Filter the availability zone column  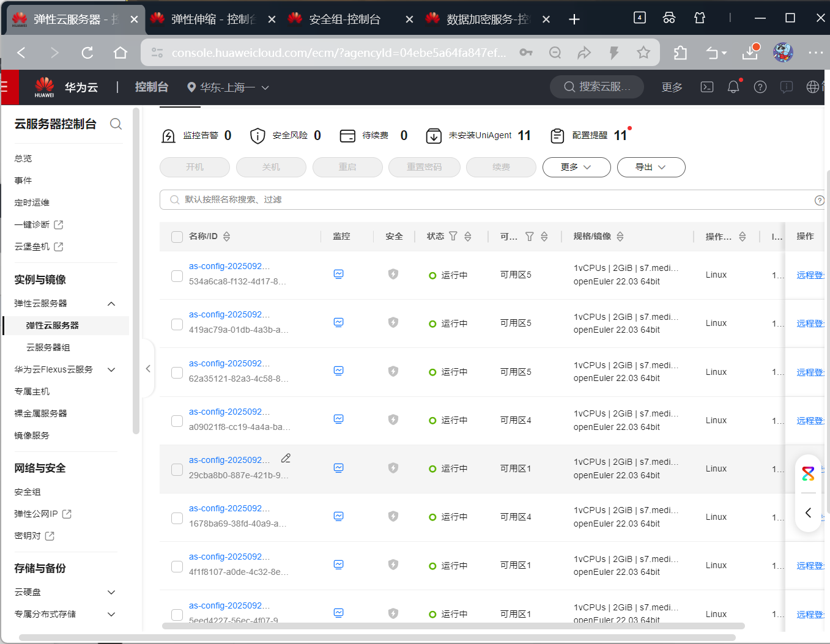[x=530, y=236]
